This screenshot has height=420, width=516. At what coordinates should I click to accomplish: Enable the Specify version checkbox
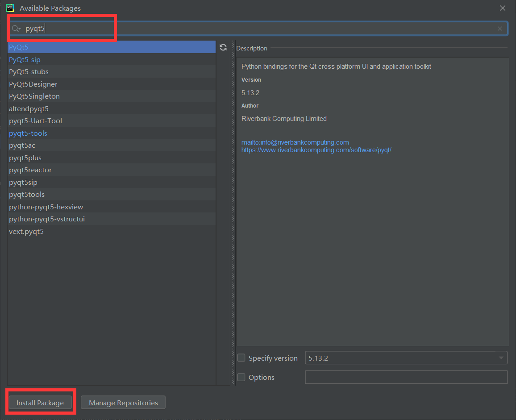tap(241, 358)
